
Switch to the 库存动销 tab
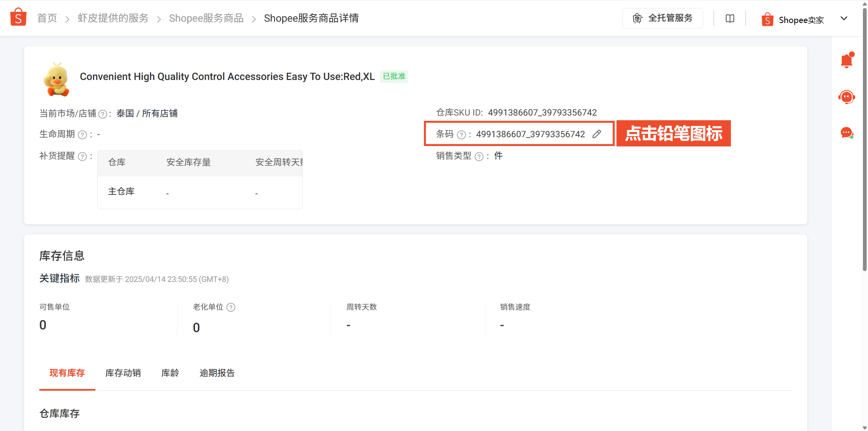[123, 373]
